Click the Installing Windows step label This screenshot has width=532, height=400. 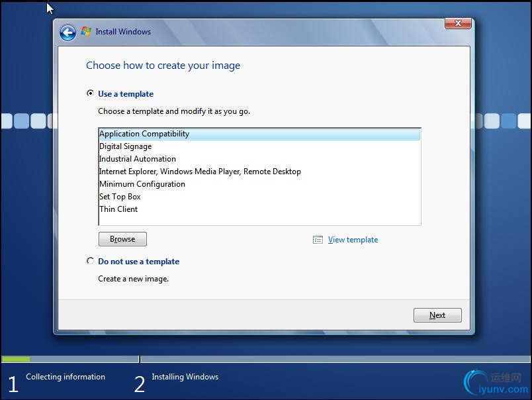tap(185, 377)
